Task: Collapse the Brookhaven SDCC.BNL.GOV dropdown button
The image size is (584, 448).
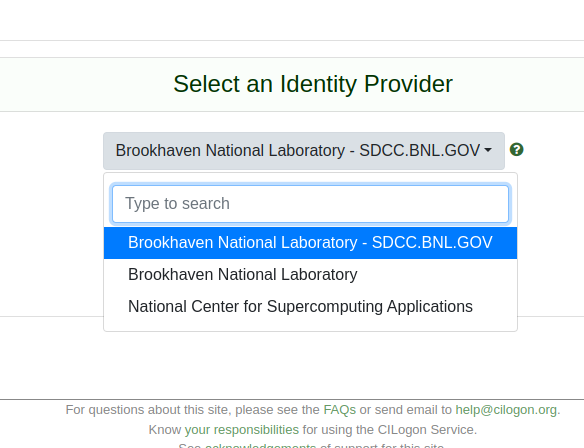Action: tap(304, 151)
